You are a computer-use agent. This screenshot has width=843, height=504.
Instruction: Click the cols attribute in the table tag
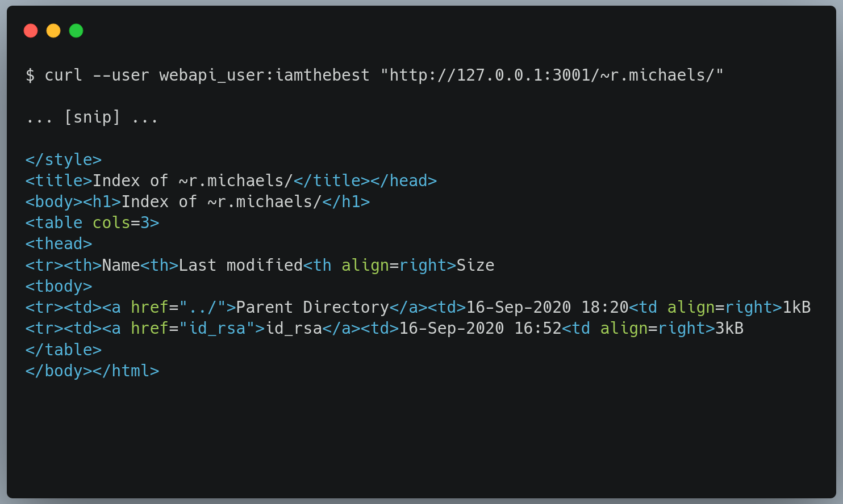111,223
